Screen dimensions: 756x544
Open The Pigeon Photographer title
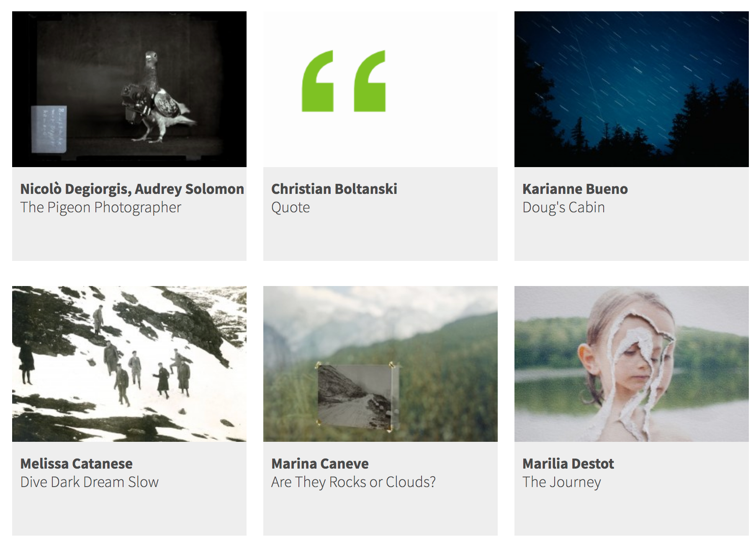coord(100,207)
